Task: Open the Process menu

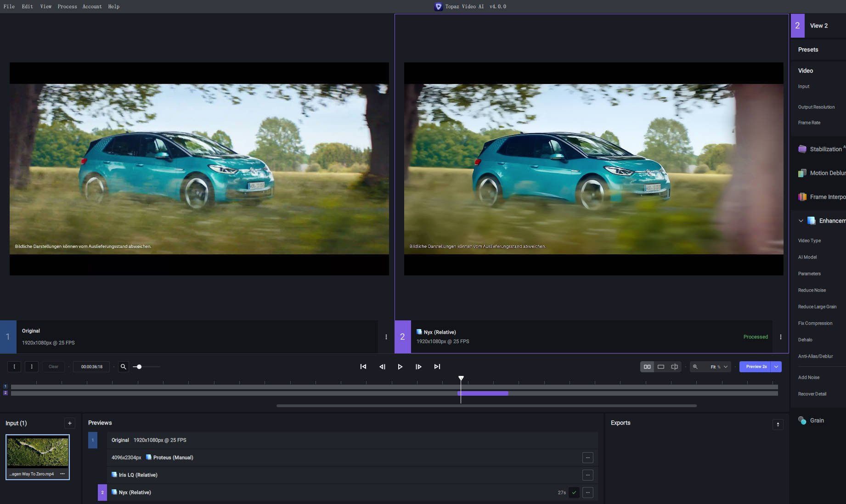Action: click(x=67, y=6)
